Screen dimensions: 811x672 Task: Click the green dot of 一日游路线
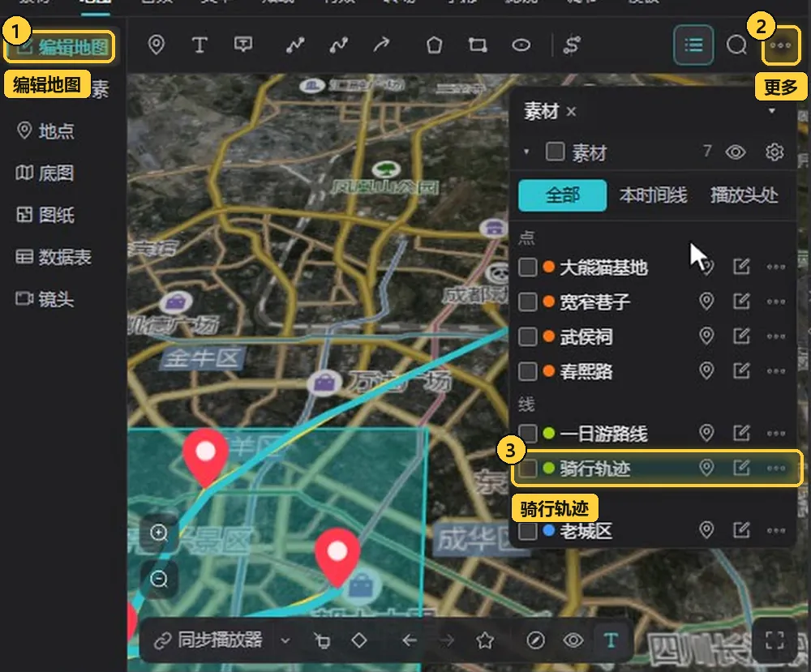549,433
